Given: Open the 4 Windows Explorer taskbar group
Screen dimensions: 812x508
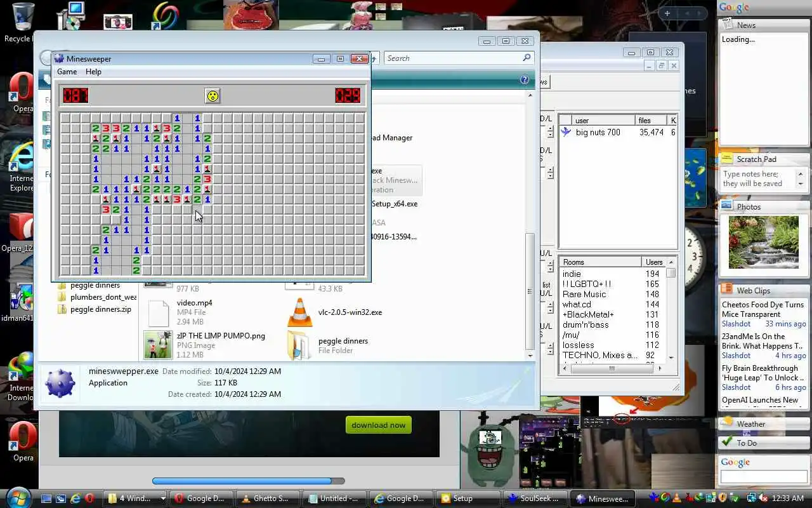Looking at the screenshot, I should pyautogui.click(x=136, y=498).
